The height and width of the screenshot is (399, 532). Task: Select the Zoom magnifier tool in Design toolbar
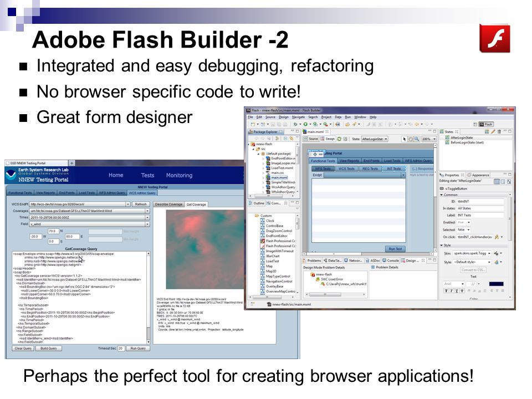click(417, 139)
